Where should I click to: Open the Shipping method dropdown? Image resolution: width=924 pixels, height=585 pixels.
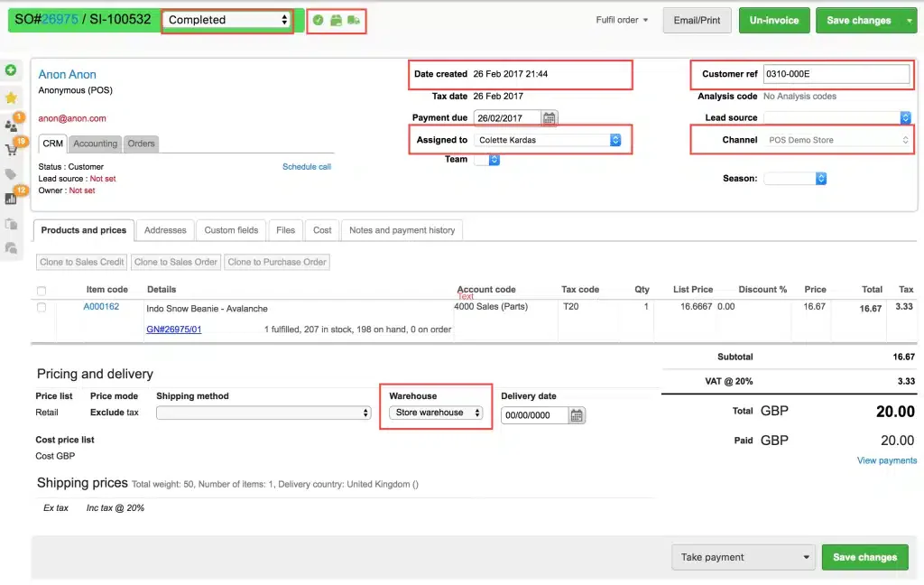pos(263,413)
